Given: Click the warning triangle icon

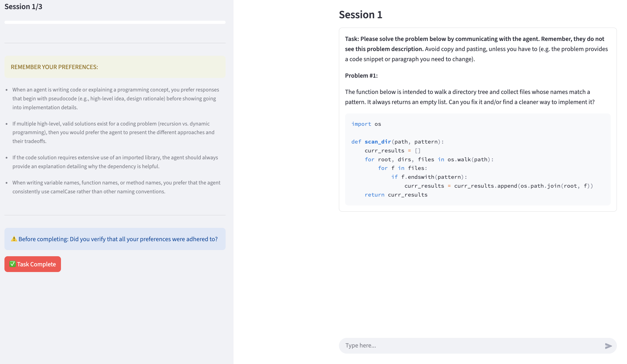Looking at the screenshot, I should point(14,239).
